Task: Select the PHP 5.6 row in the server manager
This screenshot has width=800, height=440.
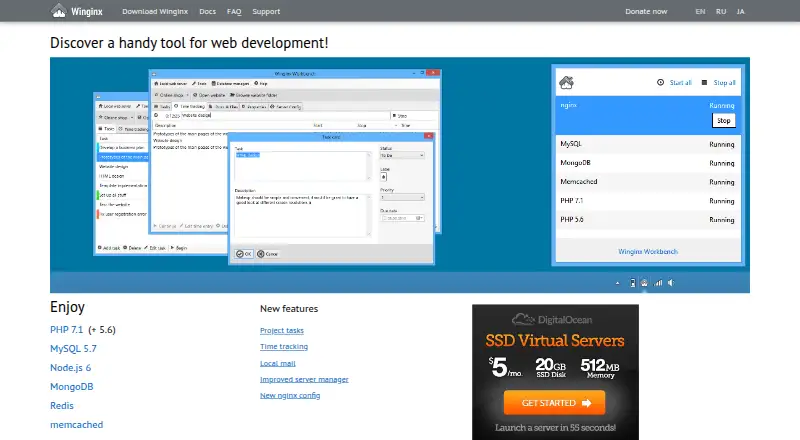Action: click(647, 219)
